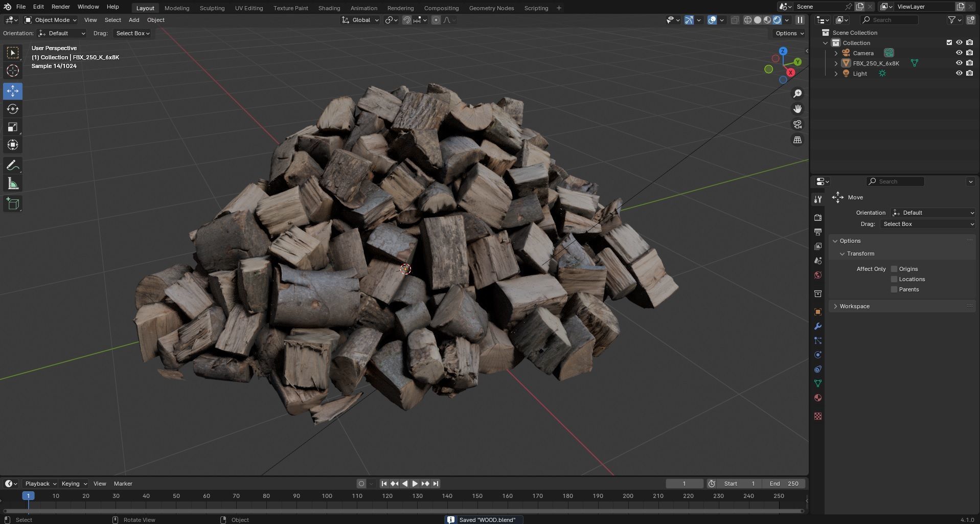The image size is (980, 524).
Task: Click the End frame 250 field
Action: (784, 484)
